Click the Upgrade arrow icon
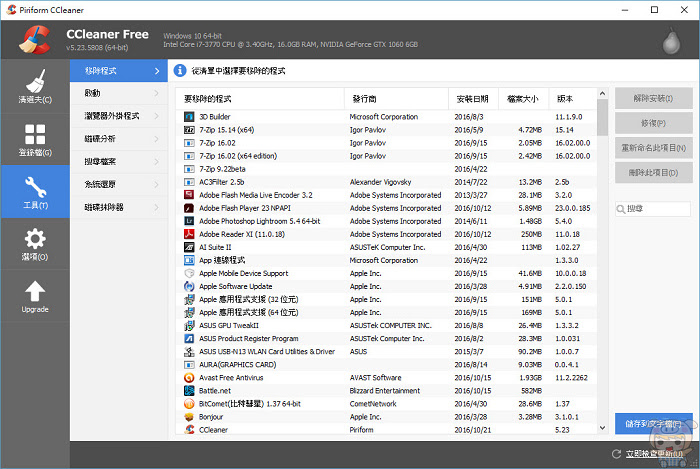Screen dimensions: 700x469 (x=35, y=292)
